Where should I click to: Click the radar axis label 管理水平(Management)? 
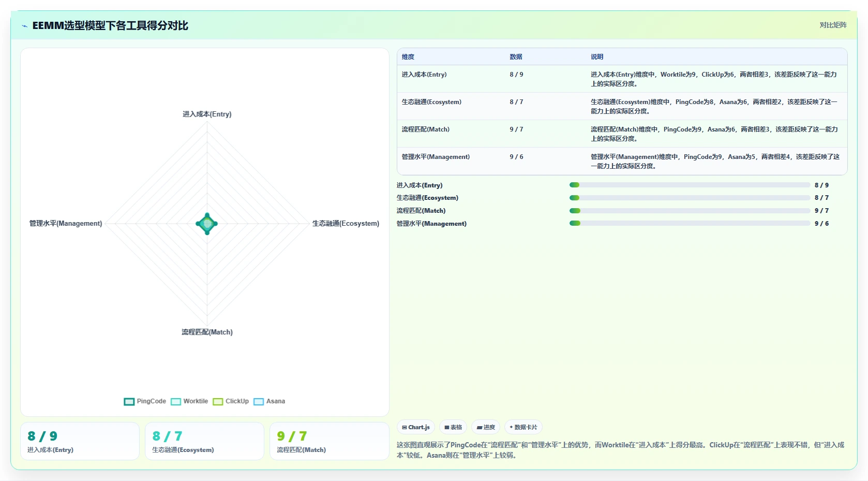tap(66, 223)
